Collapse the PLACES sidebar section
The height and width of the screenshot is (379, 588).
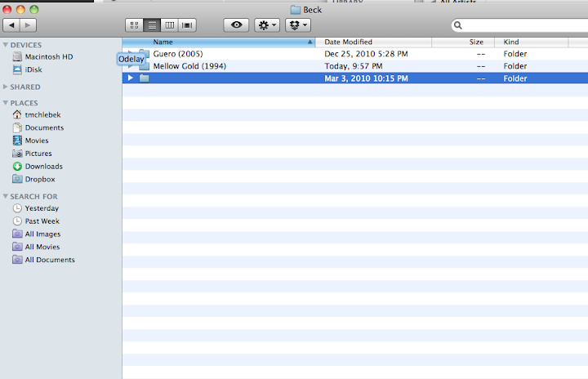[x=5, y=102]
